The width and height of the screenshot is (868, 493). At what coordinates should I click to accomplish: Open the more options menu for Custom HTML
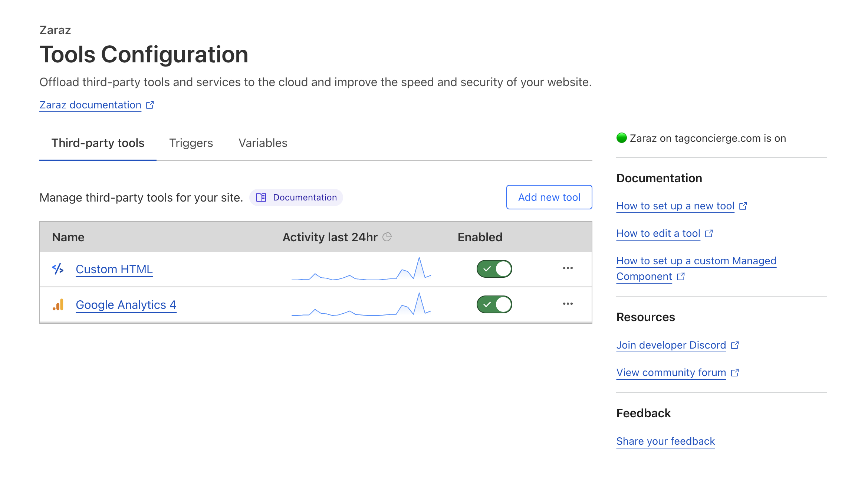click(568, 268)
